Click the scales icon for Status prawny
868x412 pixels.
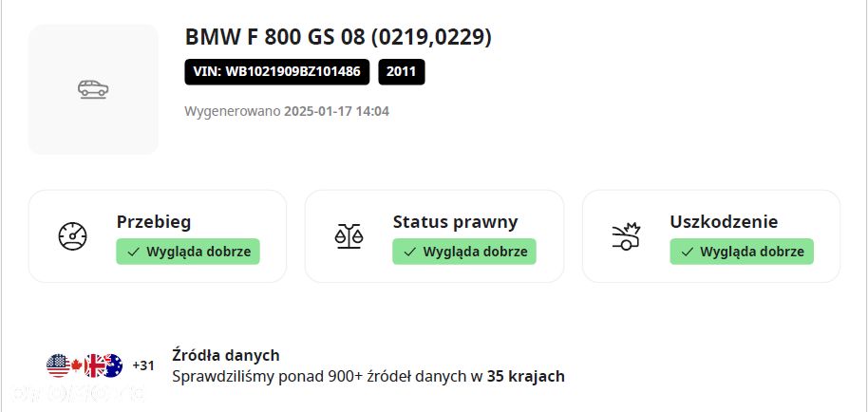(349, 236)
